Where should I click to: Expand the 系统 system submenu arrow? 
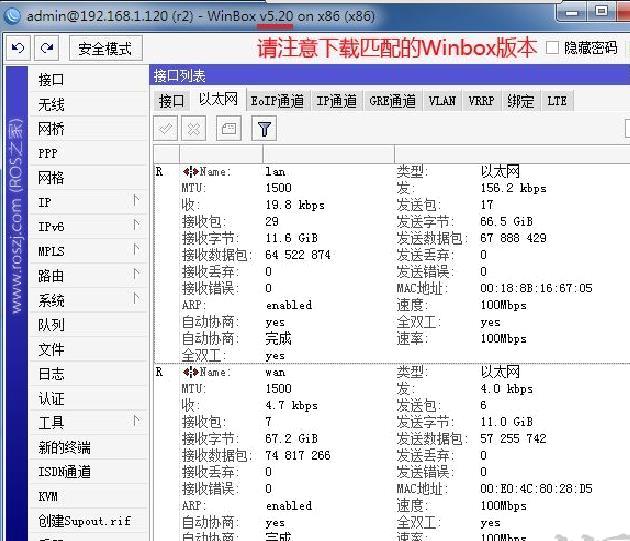point(136,298)
